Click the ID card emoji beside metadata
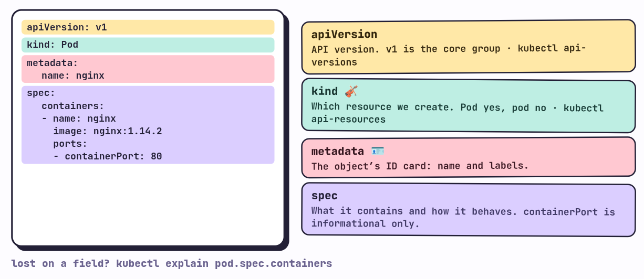The width and height of the screenshot is (644, 279). tap(378, 151)
